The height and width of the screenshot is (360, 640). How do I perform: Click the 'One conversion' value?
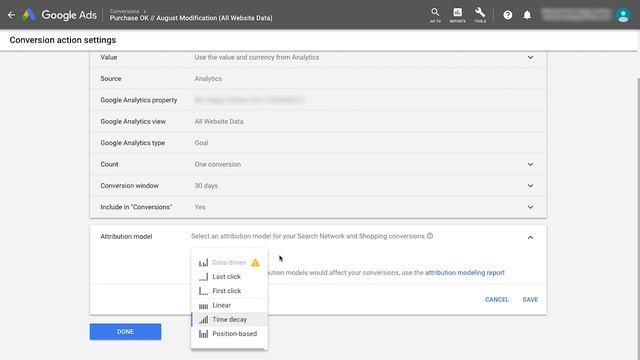click(x=218, y=164)
